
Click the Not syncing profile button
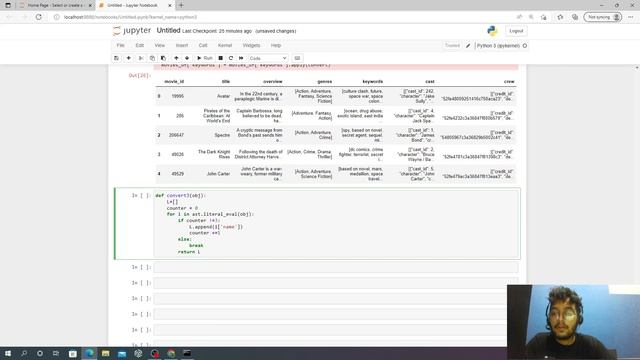click(603, 17)
